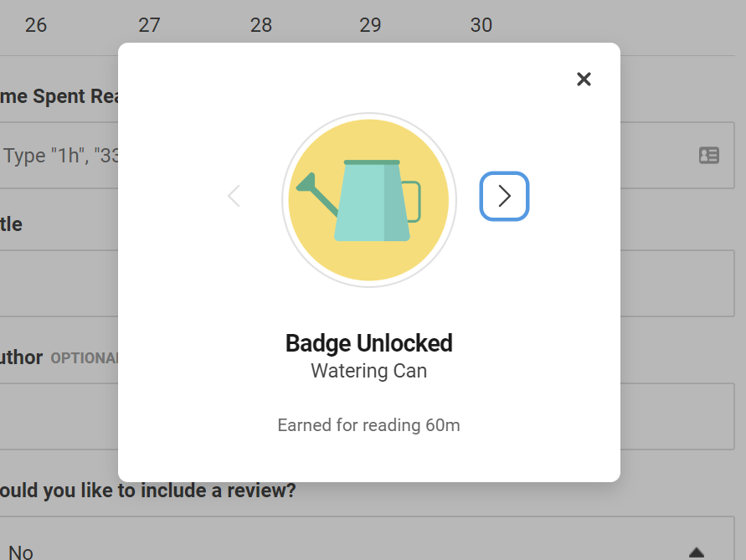Select day 29 in the calendar row
Image resolution: width=746 pixels, height=560 pixels.
370,25
